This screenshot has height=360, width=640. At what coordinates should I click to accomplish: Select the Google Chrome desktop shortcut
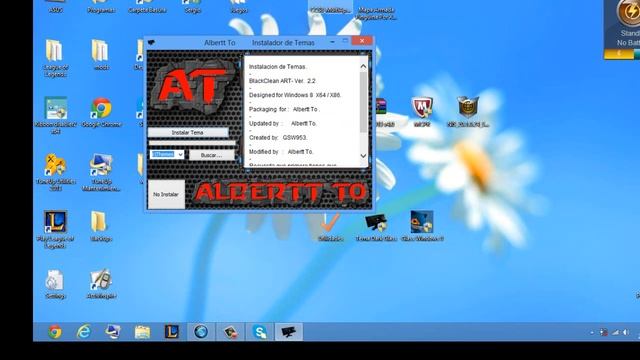101,113
